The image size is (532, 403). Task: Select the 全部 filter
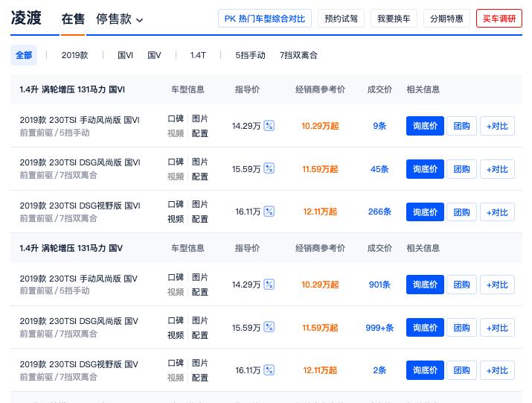(x=24, y=55)
